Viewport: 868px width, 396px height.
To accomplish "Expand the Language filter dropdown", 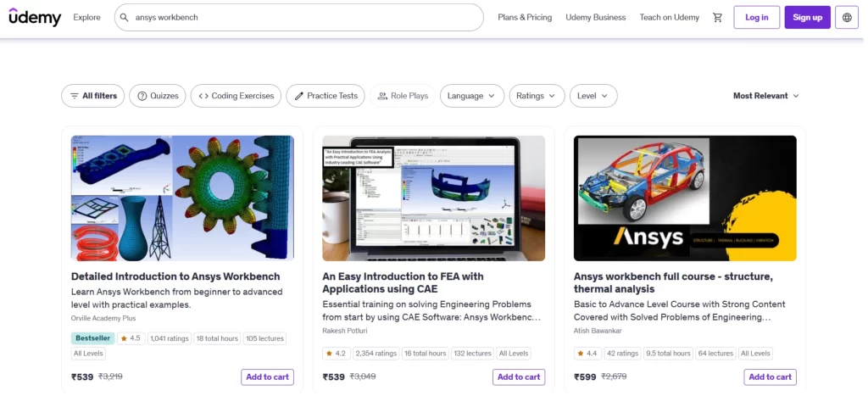I will click(472, 96).
